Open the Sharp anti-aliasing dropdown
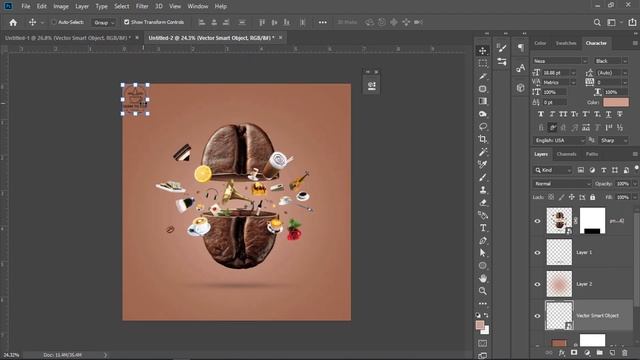Image resolution: width=640 pixels, height=360 pixels. (613, 140)
